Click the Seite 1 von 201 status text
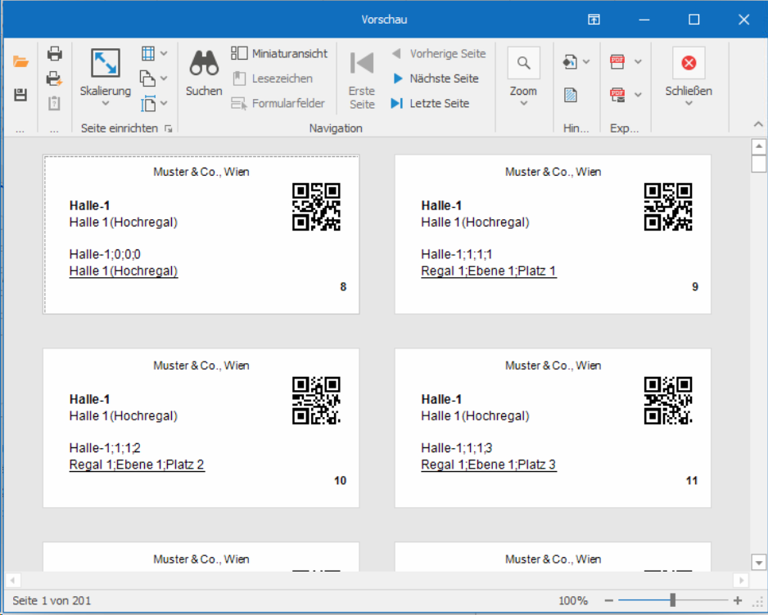 pos(52,601)
